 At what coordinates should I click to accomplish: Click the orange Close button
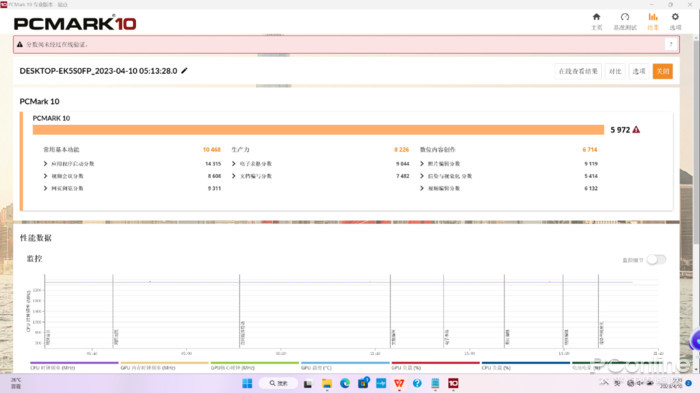click(662, 71)
